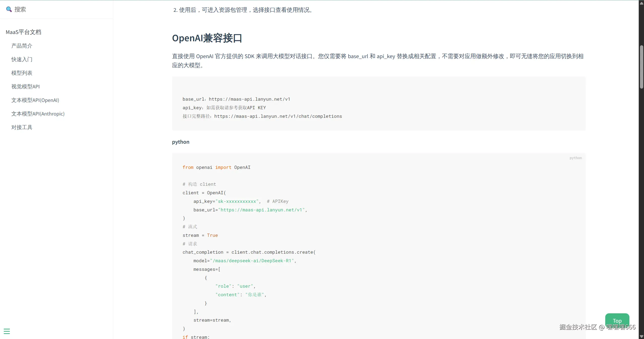Screen dimensions: 644x339
Task: Open the hamburger menu at bottom left
Action: click(x=7, y=331)
